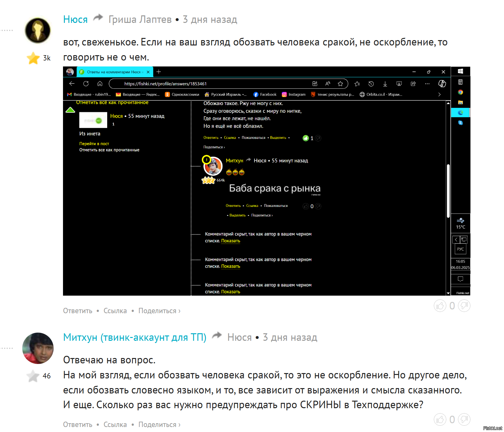The width and height of the screenshot is (504, 432).
Task: Open the Гриша Лаптев profile link
Action: tap(140, 19)
